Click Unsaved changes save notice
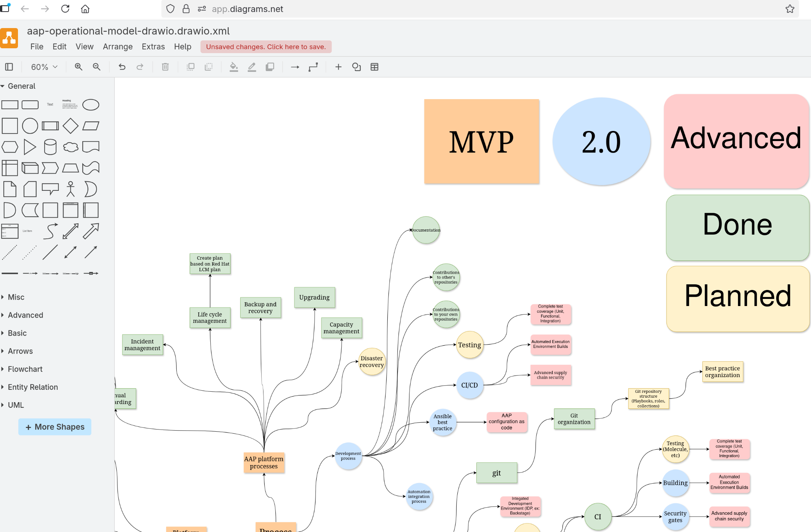 pyautogui.click(x=266, y=47)
